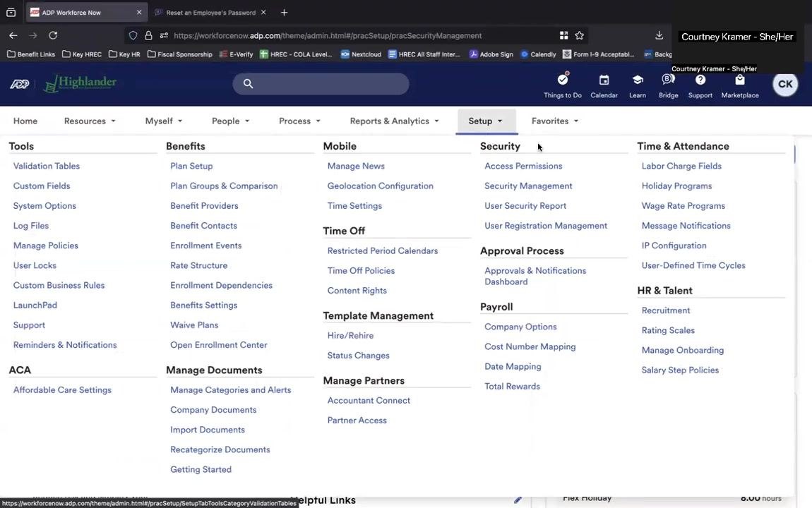Open a new browser tab with plus
This screenshot has height=508, width=812.
click(x=284, y=13)
